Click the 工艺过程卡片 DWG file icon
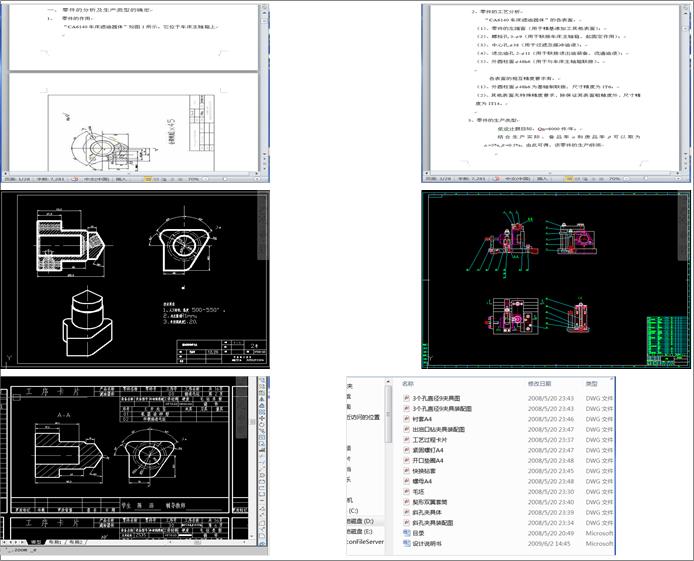 tap(406, 440)
